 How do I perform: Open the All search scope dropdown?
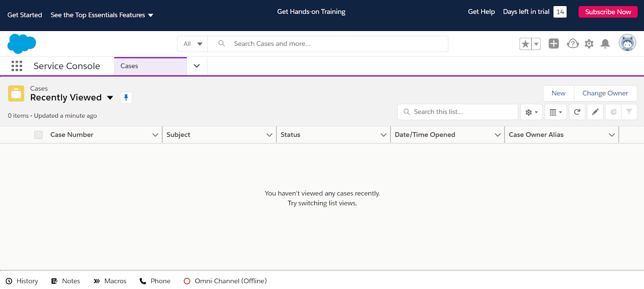192,44
